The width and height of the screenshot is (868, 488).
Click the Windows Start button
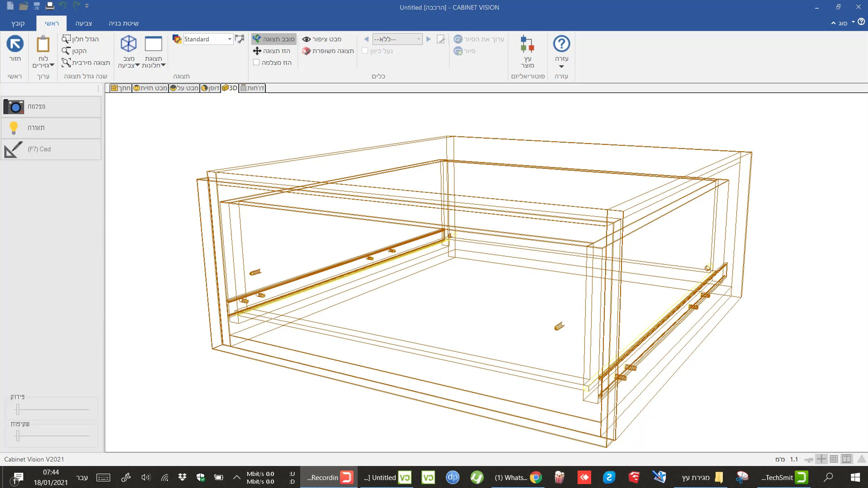coord(855,477)
